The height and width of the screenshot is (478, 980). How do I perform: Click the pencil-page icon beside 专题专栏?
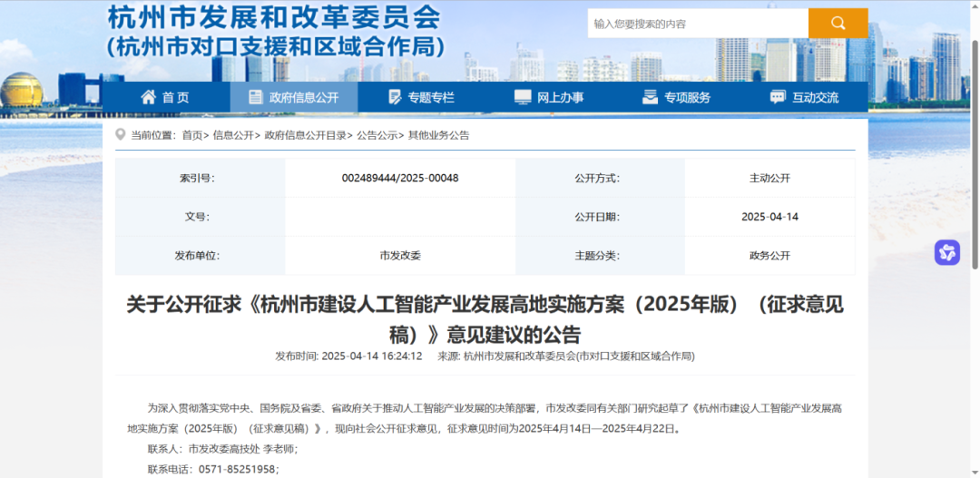point(395,97)
